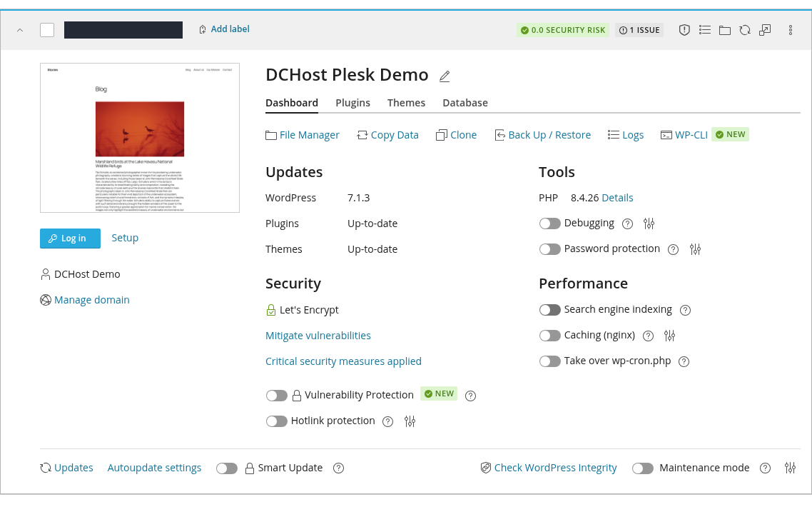Toggle Password protection switch
812x507 pixels.
pyautogui.click(x=549, y=249)
